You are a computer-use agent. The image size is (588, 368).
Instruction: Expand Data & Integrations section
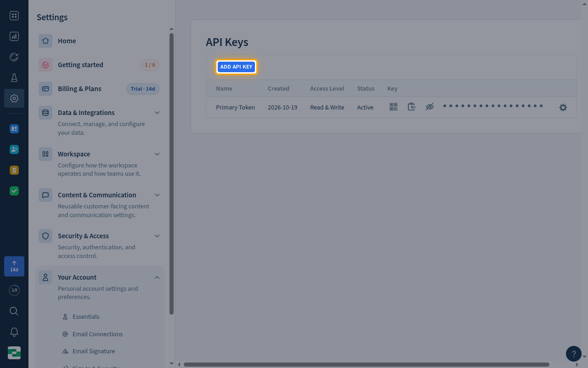tap(100, 122)
